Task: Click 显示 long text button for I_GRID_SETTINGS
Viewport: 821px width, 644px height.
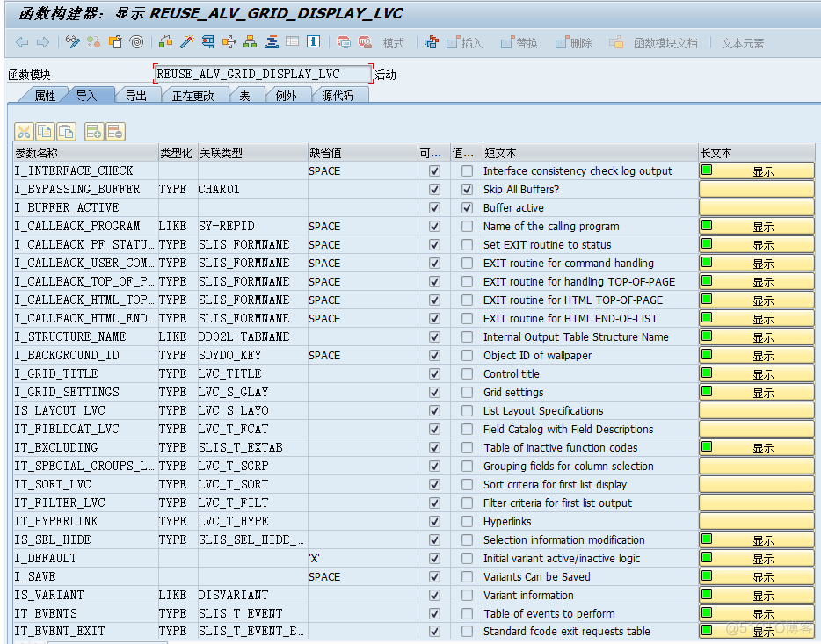Action: point(757,392)
